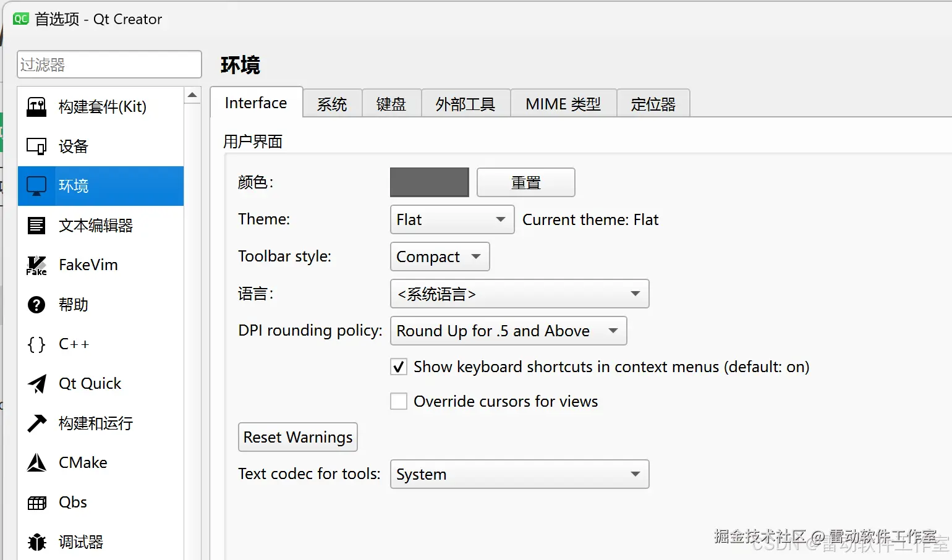Select 帮助 in the category list
Screen dimensions: 952x560
(x=101, y=305)
